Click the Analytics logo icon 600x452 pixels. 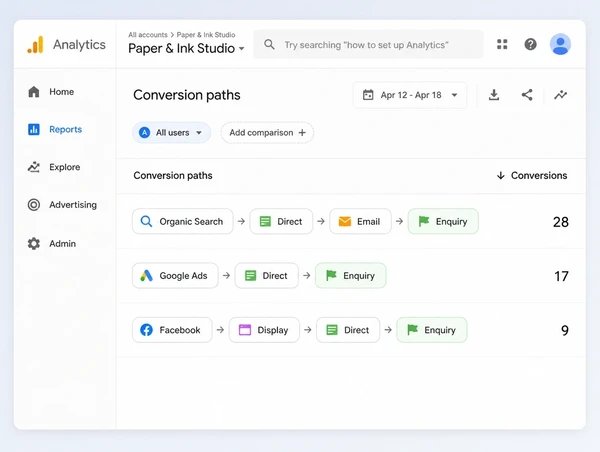35,45
